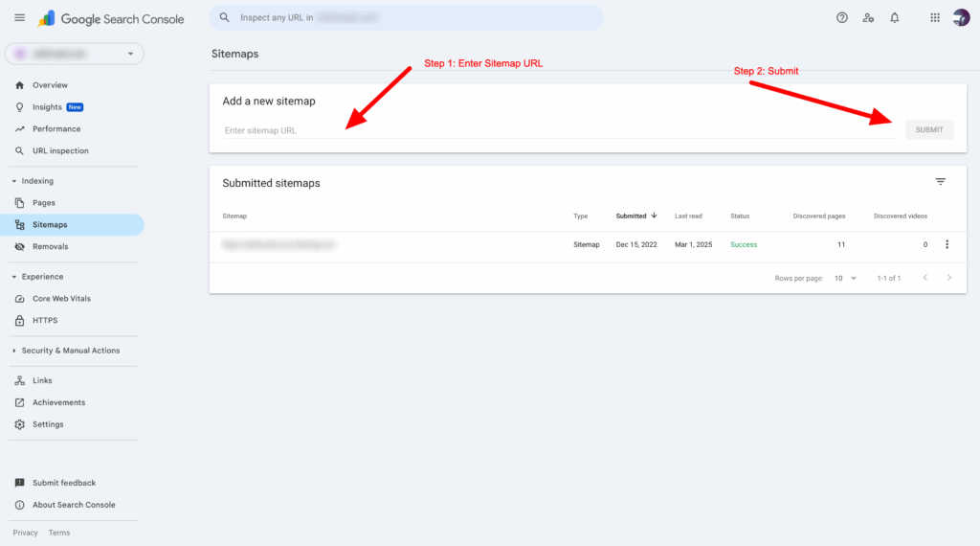Go to Overview
This screenshot has width=980, height=546.
(x=50, y=85)
